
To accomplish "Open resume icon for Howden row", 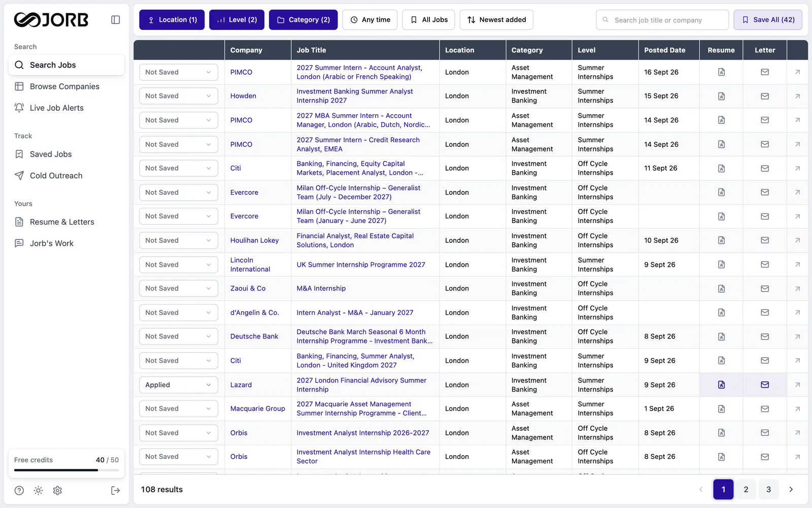I will click(x=721, y=96).
